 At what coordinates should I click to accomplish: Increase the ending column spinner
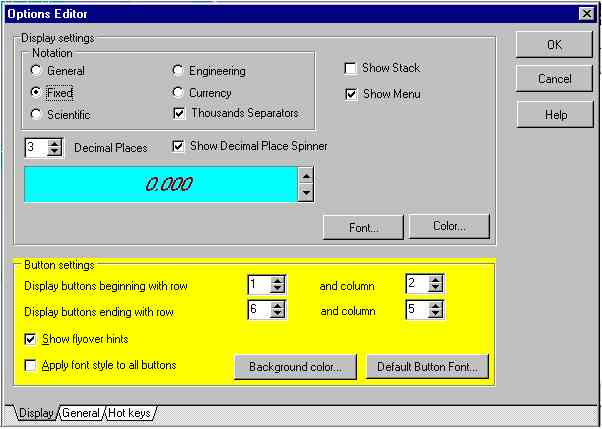(x=435, y=306)
